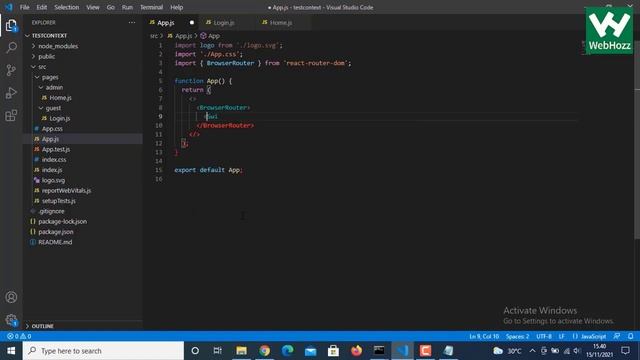Open the Run and Debug view icon
Screen dimensions: 640x360
(x=11, y=93)
